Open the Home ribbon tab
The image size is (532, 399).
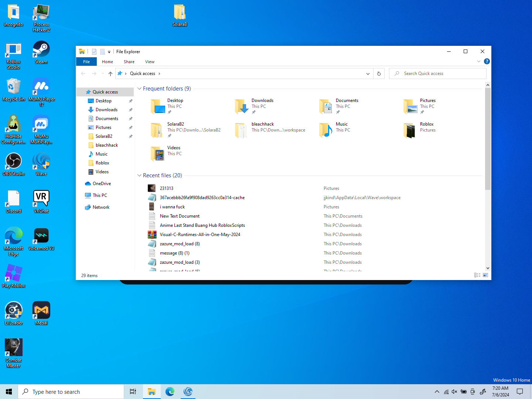(108, 62)
